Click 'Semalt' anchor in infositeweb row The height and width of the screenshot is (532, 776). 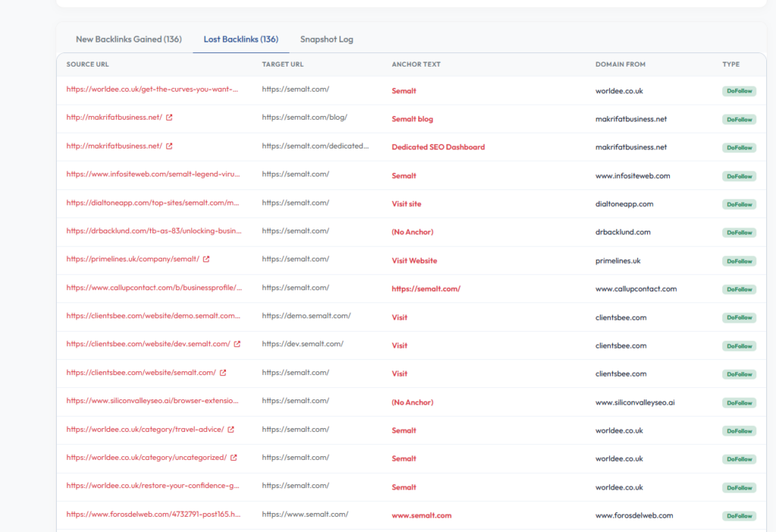[404, 176]
